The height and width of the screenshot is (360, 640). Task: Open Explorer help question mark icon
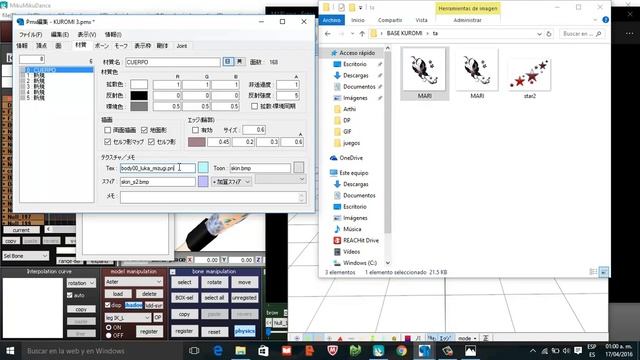(605, 20)
